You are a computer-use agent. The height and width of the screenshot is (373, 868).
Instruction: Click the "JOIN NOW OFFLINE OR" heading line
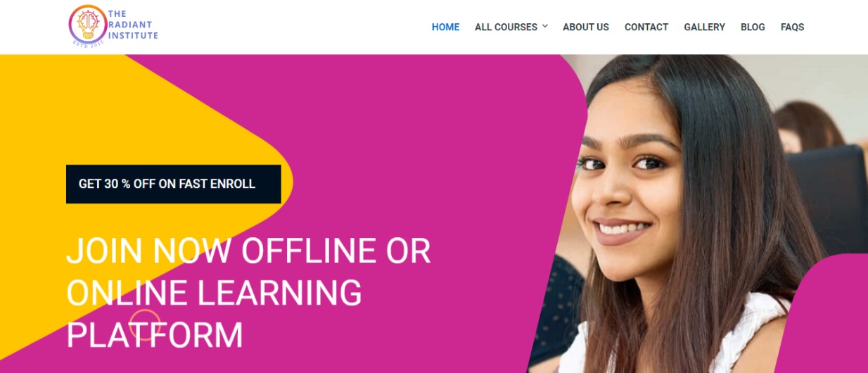tap(248, 251)
